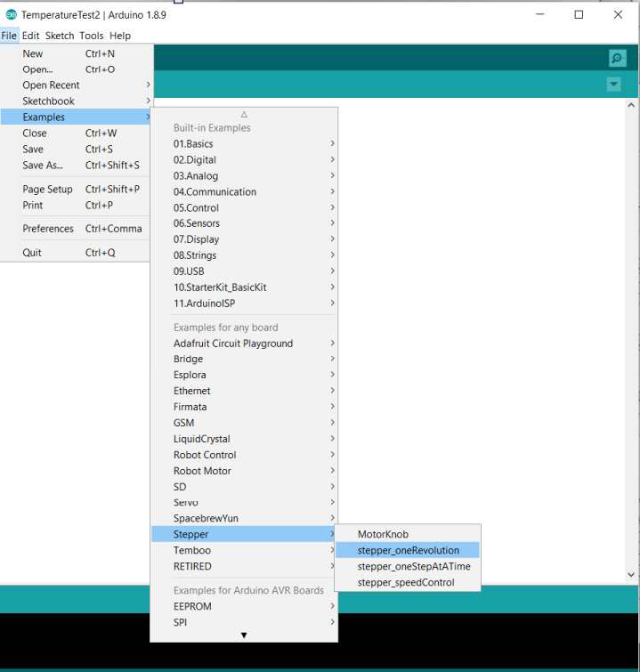Open the Serial Monitor magnifier icon
Viewport: 640px width, 672px height.
coord(617,58)
